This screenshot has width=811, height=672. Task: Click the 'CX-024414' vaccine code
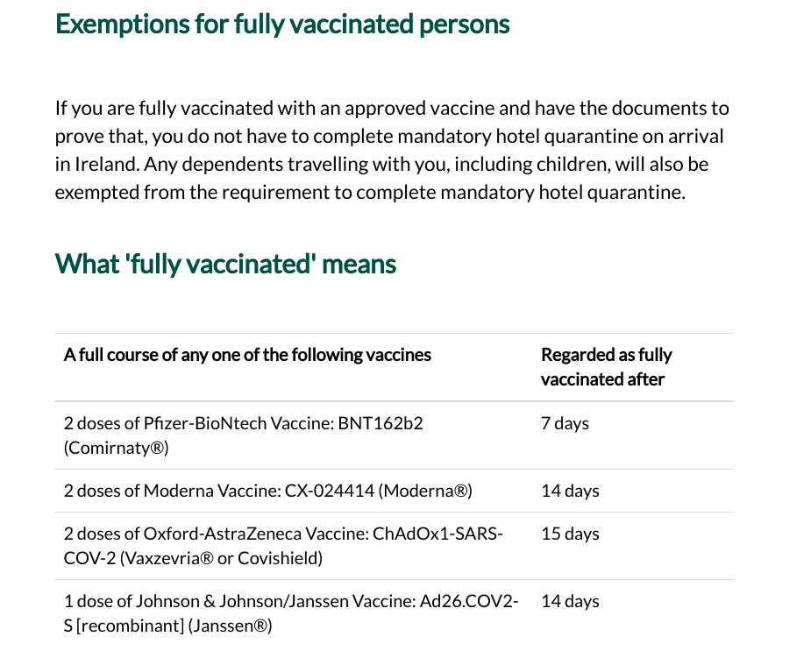coord(330,491)
